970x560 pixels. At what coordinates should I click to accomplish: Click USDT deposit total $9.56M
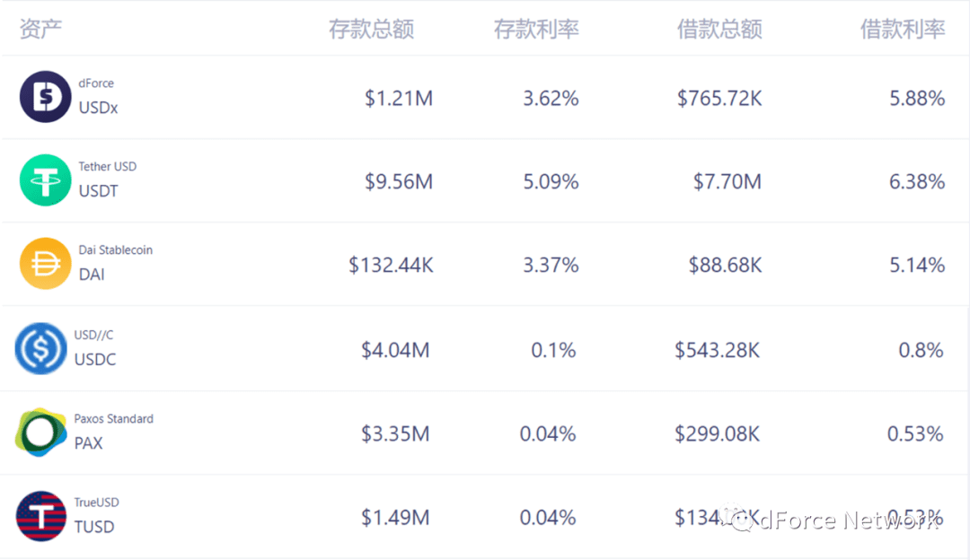pyautogui.click(x=399, y=181)
